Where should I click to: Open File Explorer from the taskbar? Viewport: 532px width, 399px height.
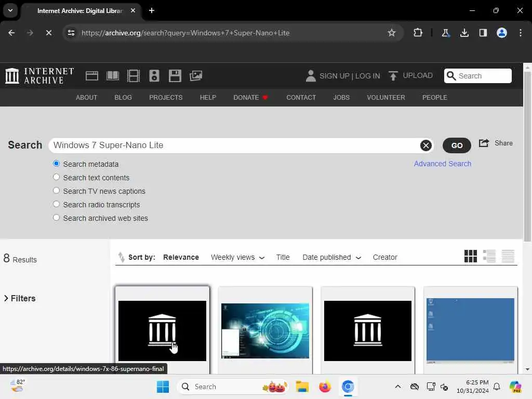pyautogui.click(x=302, y=387)
